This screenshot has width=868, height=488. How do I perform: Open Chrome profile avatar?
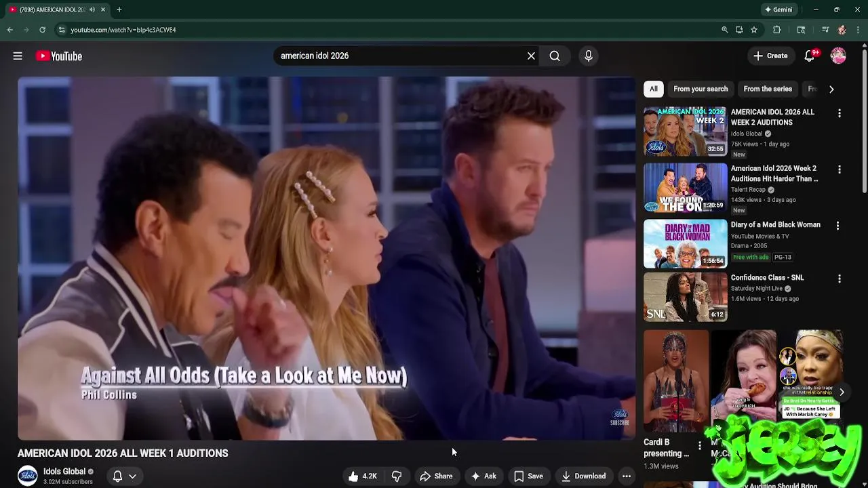tap(842, 30)
